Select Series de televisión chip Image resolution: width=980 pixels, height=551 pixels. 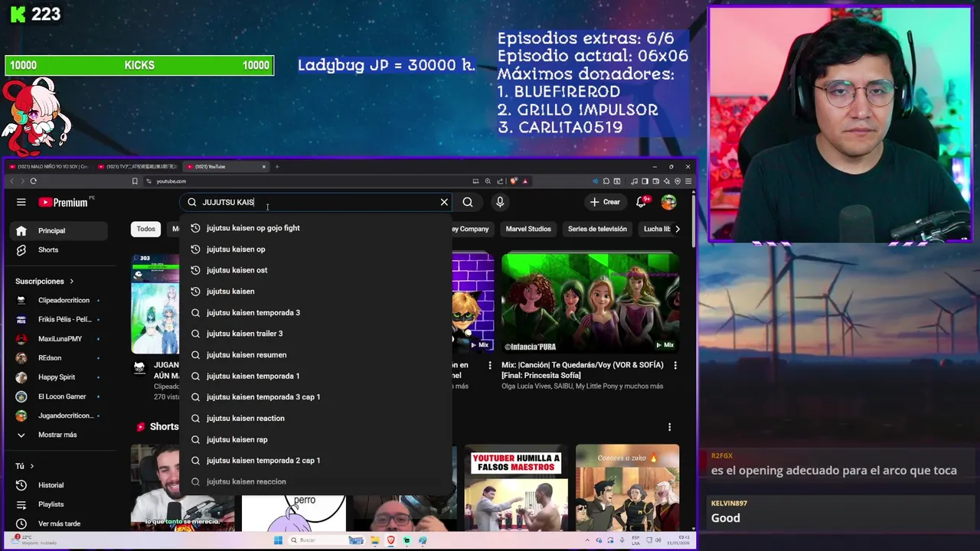pyautogui.click(x=597, y=229)
